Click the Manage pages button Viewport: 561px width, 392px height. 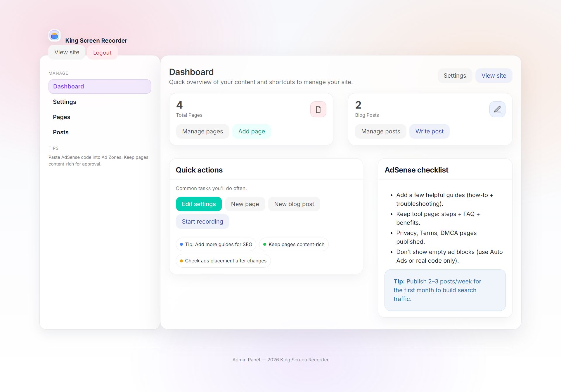click(202, 131)
